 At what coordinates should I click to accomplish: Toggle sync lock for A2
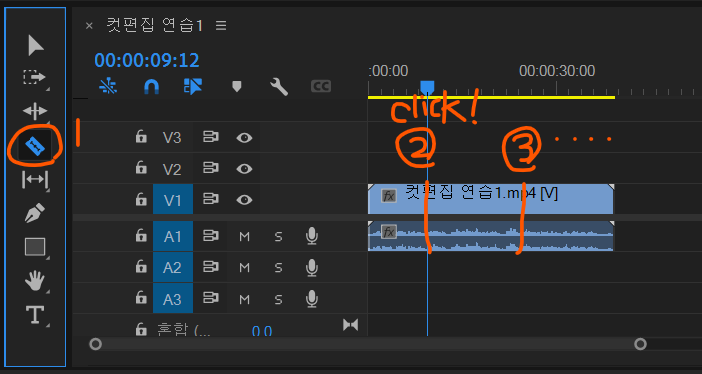(210, 267)
